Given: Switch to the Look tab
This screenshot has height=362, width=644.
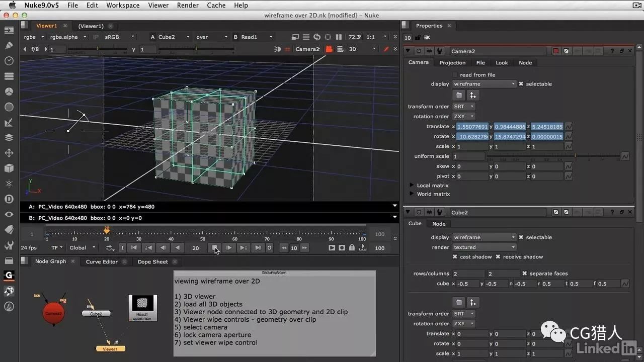Looking at the screenshot, I should (x=502, y=63).
